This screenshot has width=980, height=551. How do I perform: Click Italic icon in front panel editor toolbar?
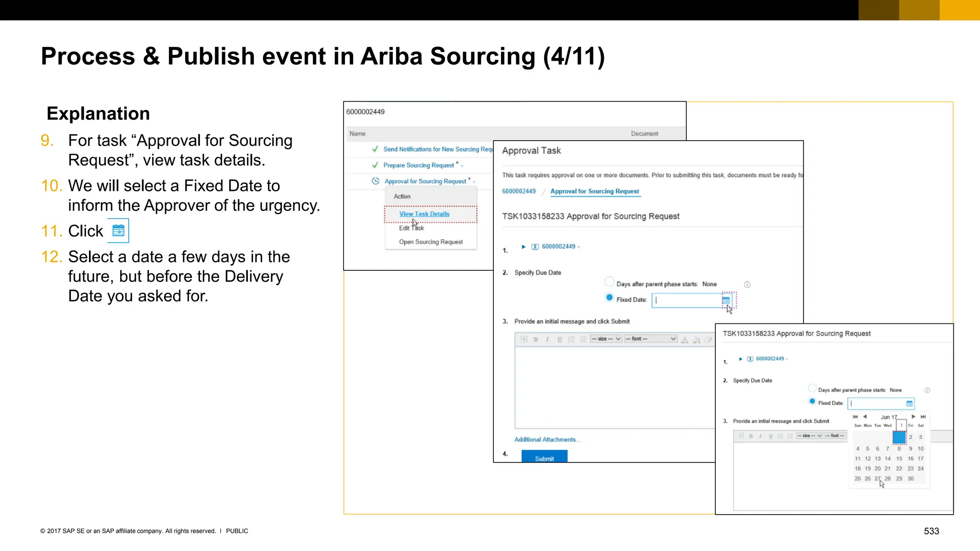(760, 436)
